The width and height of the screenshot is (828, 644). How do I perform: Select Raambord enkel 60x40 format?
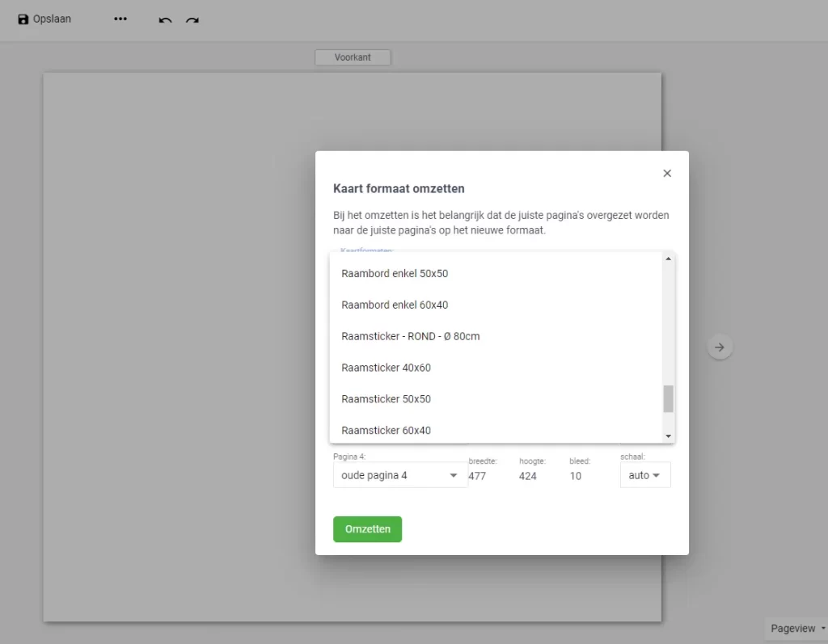[x=395, y=305]
